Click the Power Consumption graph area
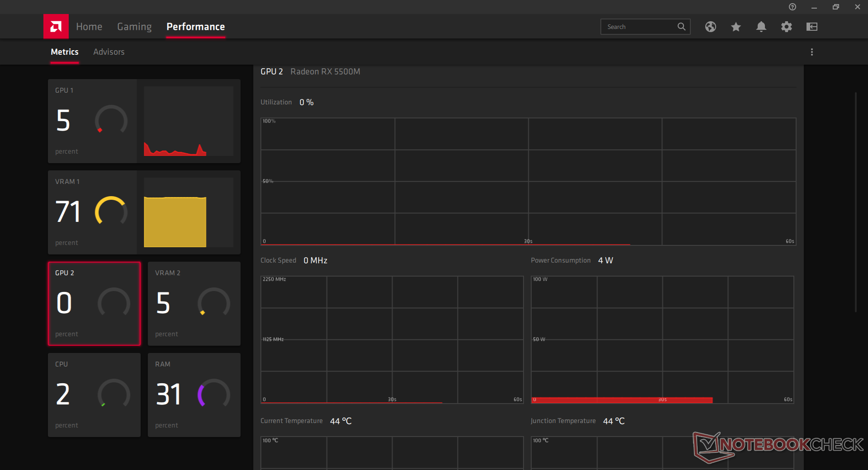868x470 pixels. 662,340
